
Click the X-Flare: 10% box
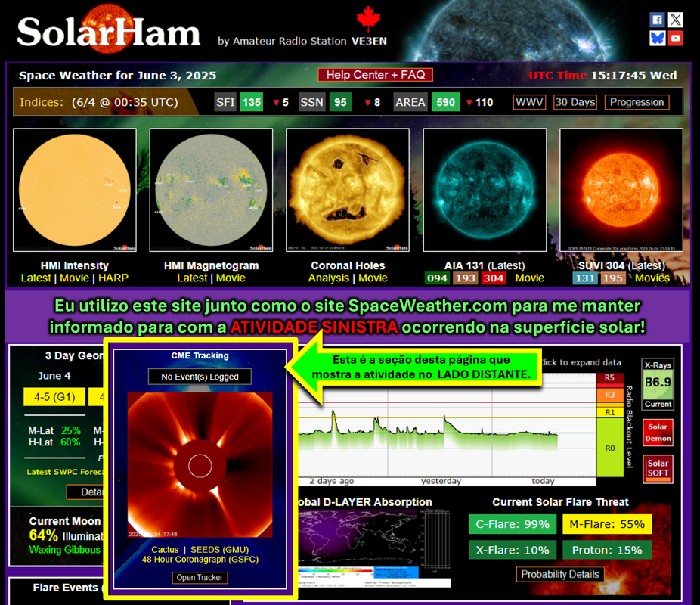tap(513, 550)
